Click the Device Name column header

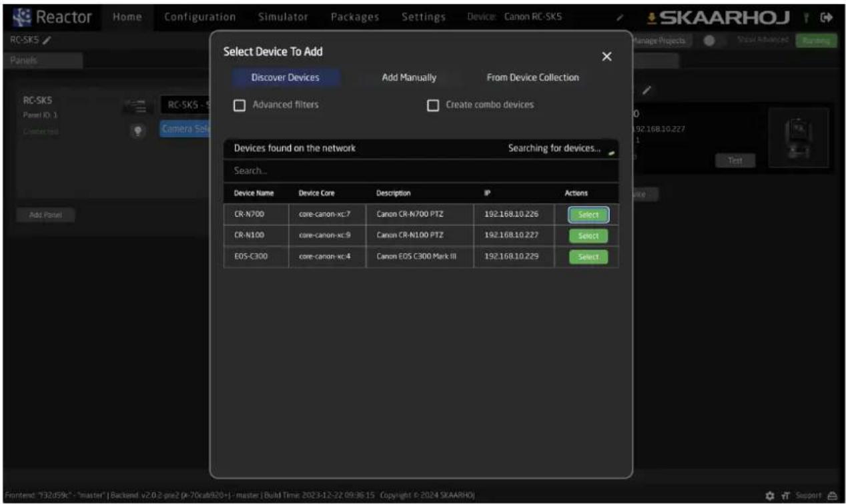pyautogui.click(x=254, y=193)
